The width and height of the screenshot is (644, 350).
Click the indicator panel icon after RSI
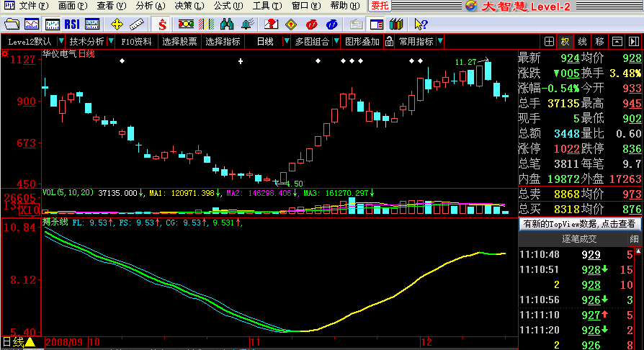click(x=92, y=24)
